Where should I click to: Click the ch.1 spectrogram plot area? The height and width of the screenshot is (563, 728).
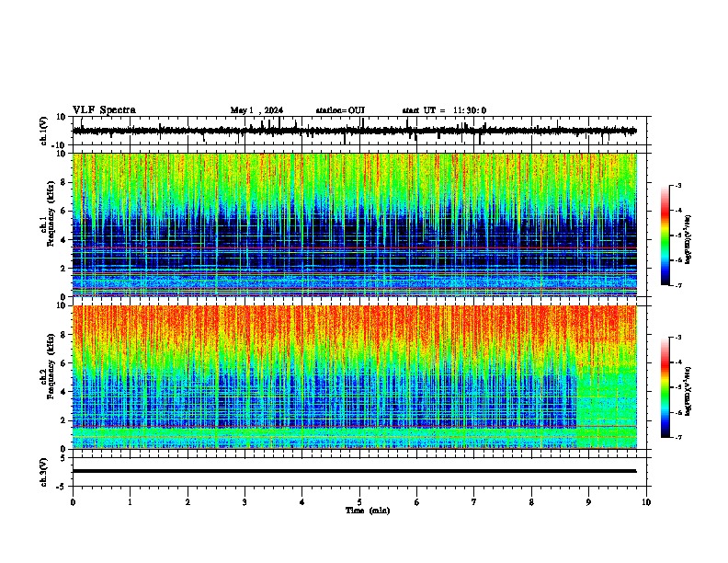coord(354,224)
